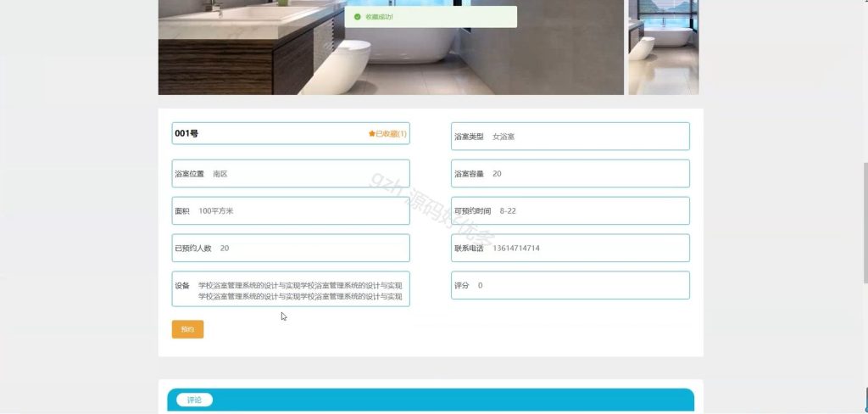Click the 浴室容量 20 field
The height and width of the screenshot is (414, 868).
pyautogui.click(x=570, y=173)
